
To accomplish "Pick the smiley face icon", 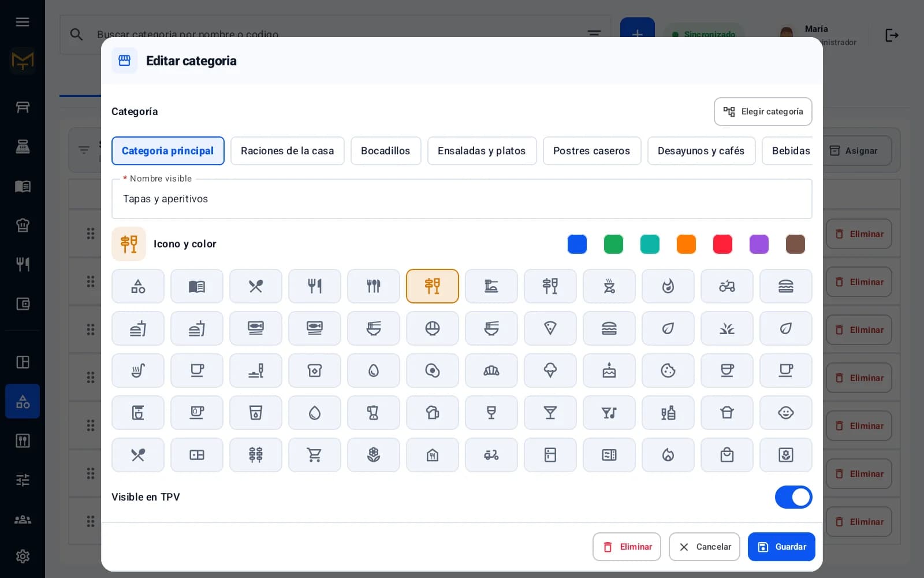I will point(785,413).
